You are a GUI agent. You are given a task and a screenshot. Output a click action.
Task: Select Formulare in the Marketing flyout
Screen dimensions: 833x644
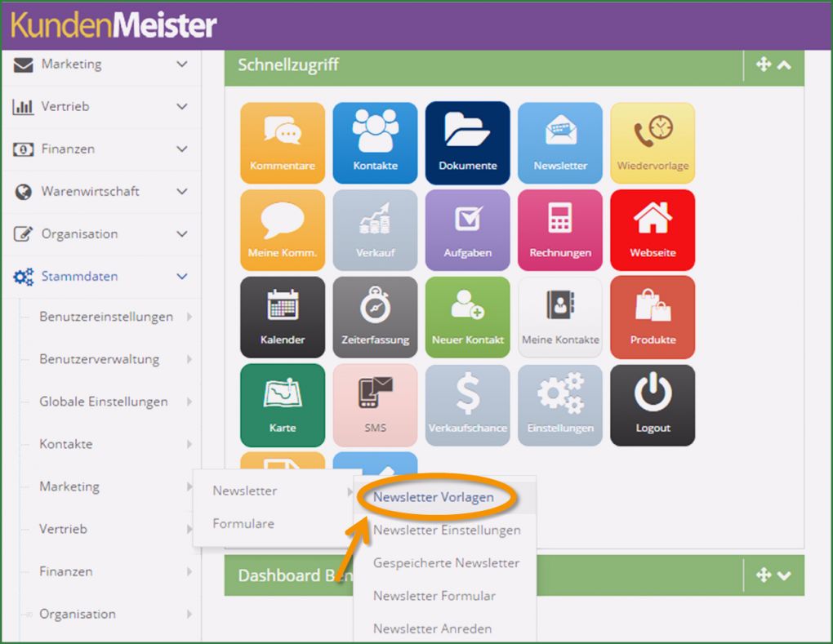tap(243, 524)
